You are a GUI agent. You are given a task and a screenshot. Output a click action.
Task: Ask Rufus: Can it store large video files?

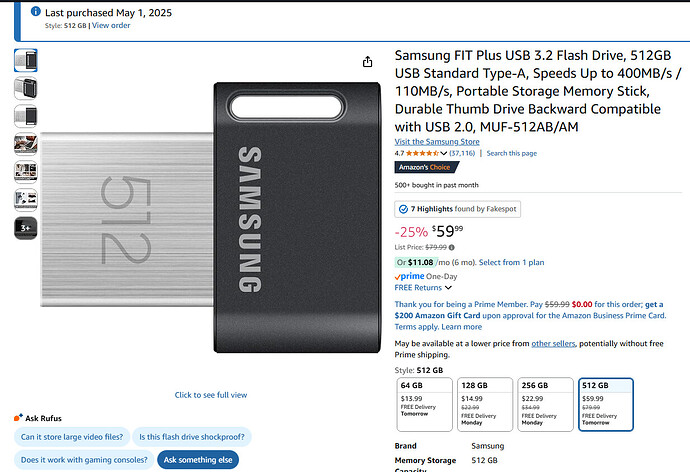coord(72,437)
